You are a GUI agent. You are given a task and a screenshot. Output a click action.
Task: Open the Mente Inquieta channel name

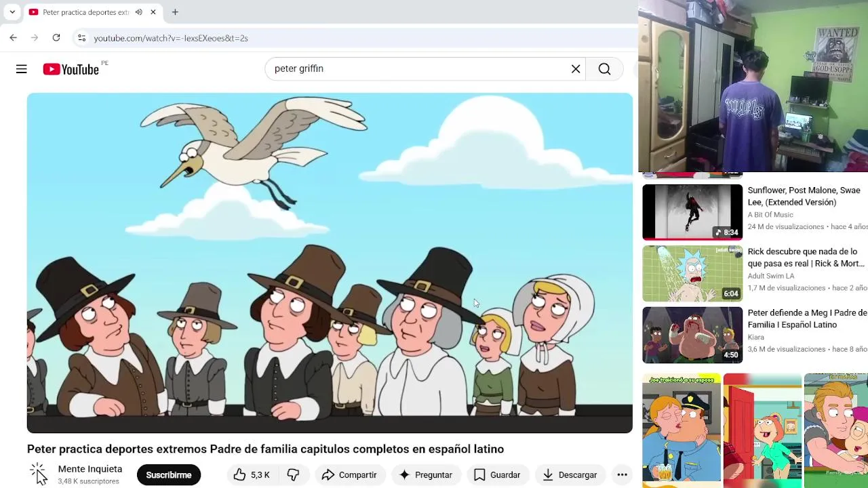click(90, 469)
